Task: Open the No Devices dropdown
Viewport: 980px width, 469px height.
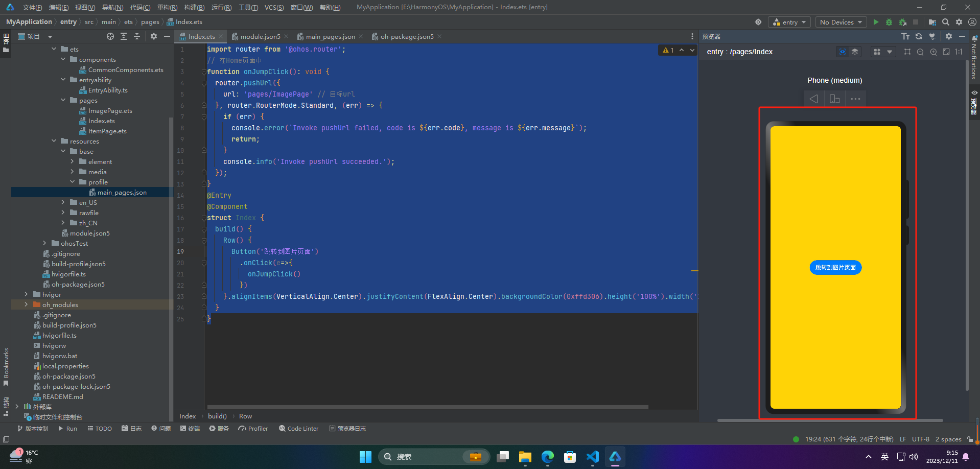Action: (841, 22)
